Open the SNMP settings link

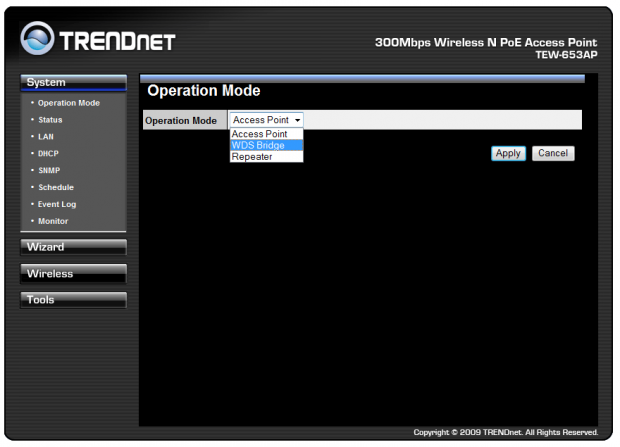click(x=49, y=170)
